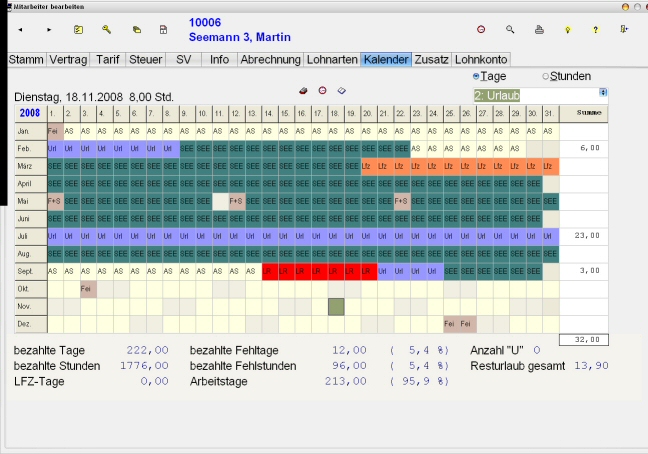Click the Arbeitstage value 213,00
This screenshot has width=648, height=454.
pyautogui.click(x=345, y=381)
